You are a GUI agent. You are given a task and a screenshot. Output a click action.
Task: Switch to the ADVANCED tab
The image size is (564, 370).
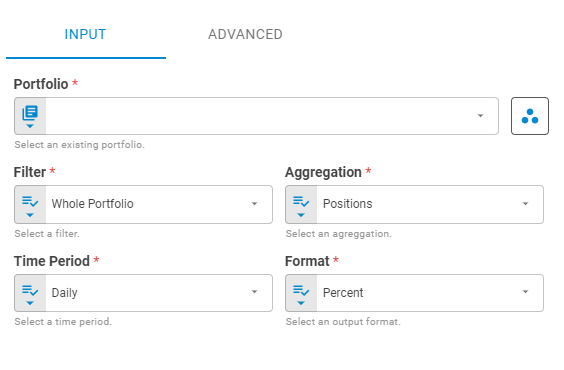coord(245,35)
